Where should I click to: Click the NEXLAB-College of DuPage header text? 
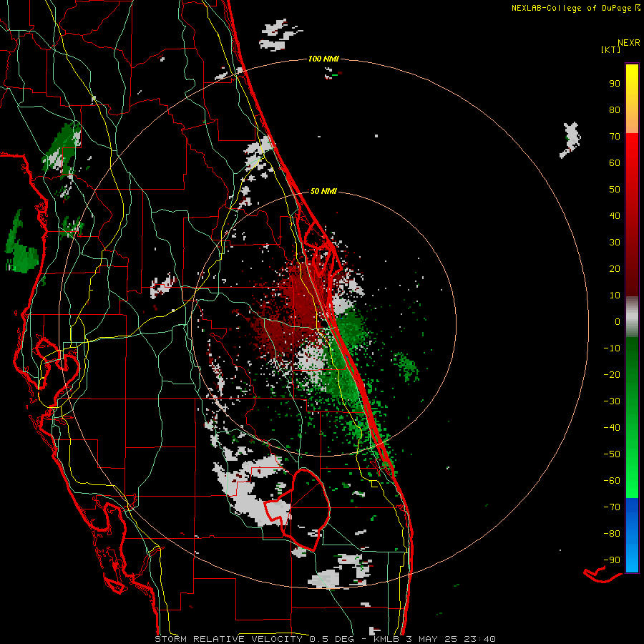point(575,8)
